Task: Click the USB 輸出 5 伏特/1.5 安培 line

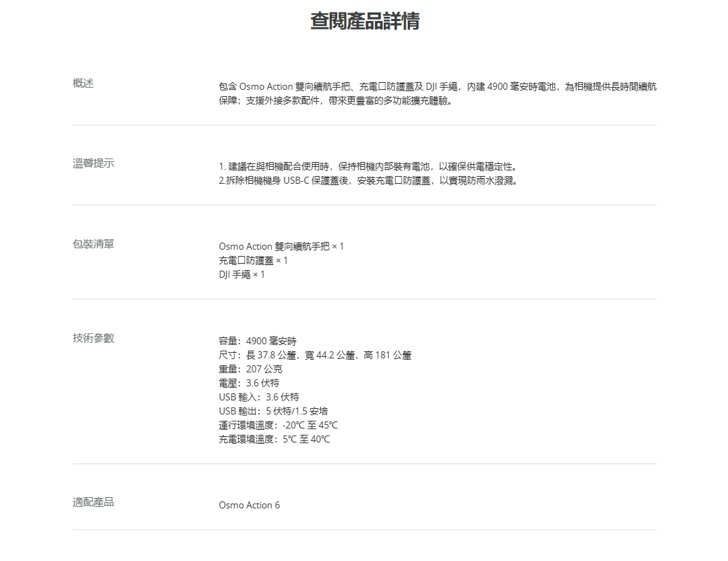Action: pos(273,411)
